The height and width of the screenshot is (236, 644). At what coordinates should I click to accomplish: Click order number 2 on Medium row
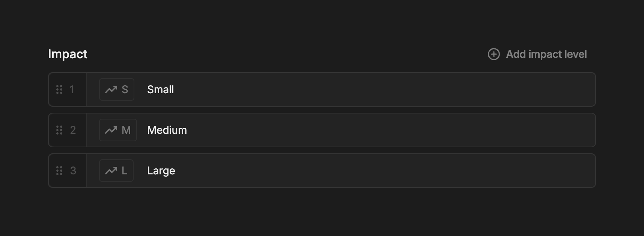73,130
